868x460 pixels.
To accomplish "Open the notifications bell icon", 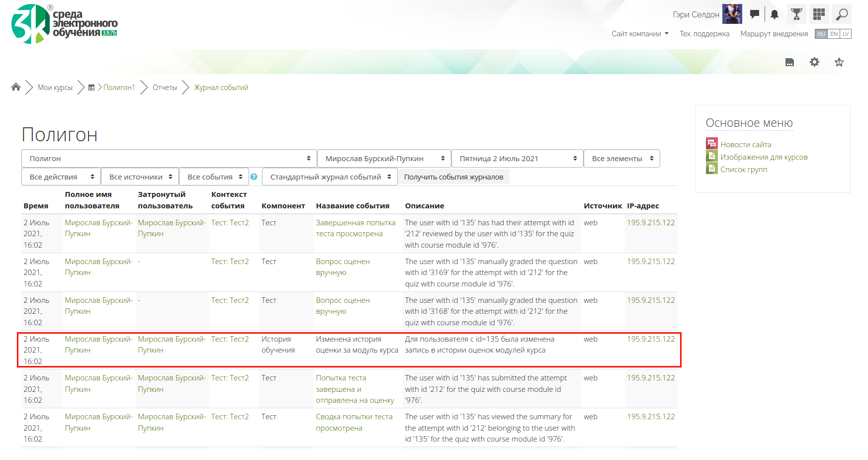I will coord(775,14).
